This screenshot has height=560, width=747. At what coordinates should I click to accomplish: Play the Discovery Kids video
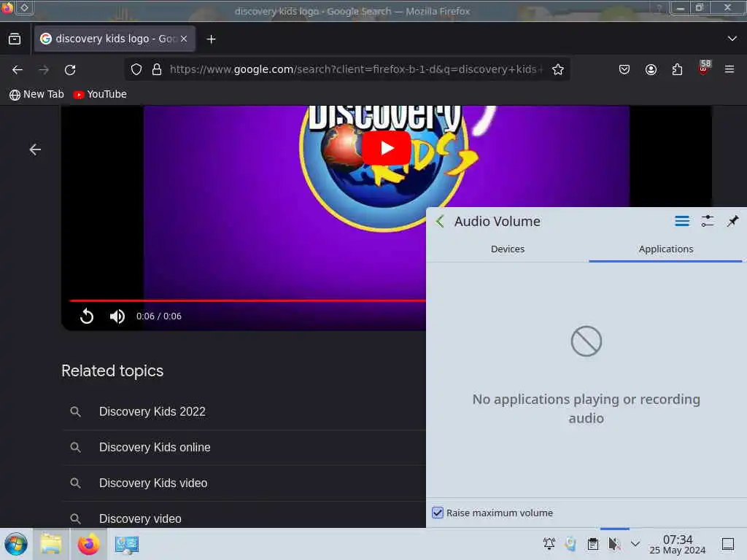click(387, 148)
